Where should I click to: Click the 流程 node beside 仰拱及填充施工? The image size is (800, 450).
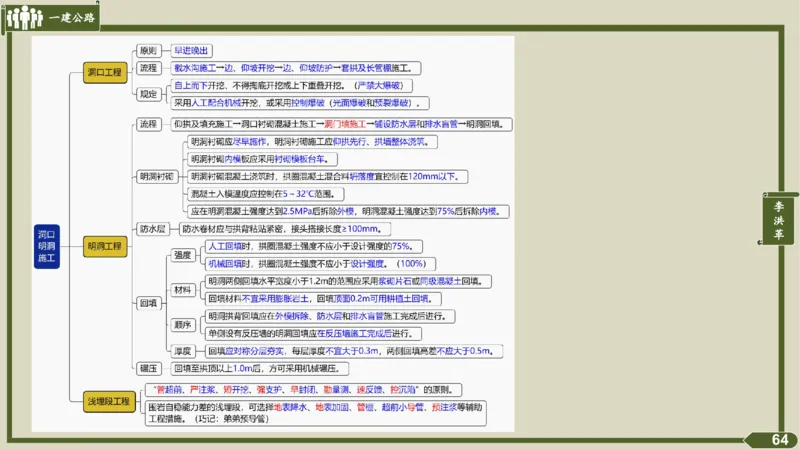(x=148, y=124)
